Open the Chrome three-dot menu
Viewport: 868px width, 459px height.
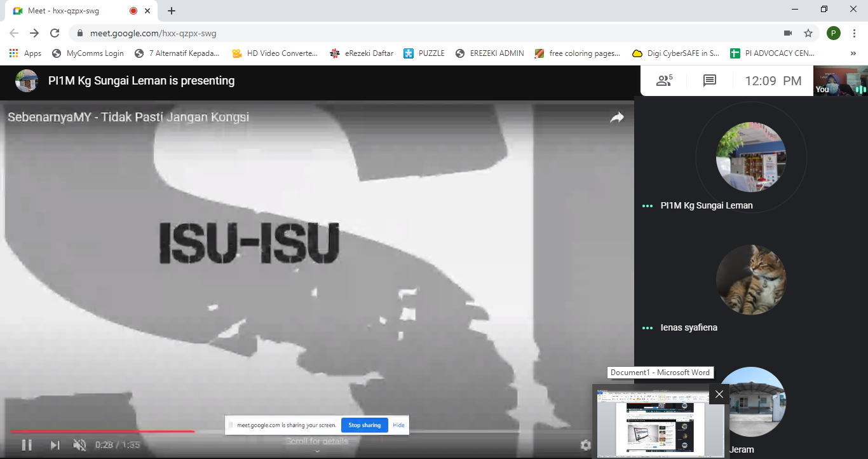point(854,33)
